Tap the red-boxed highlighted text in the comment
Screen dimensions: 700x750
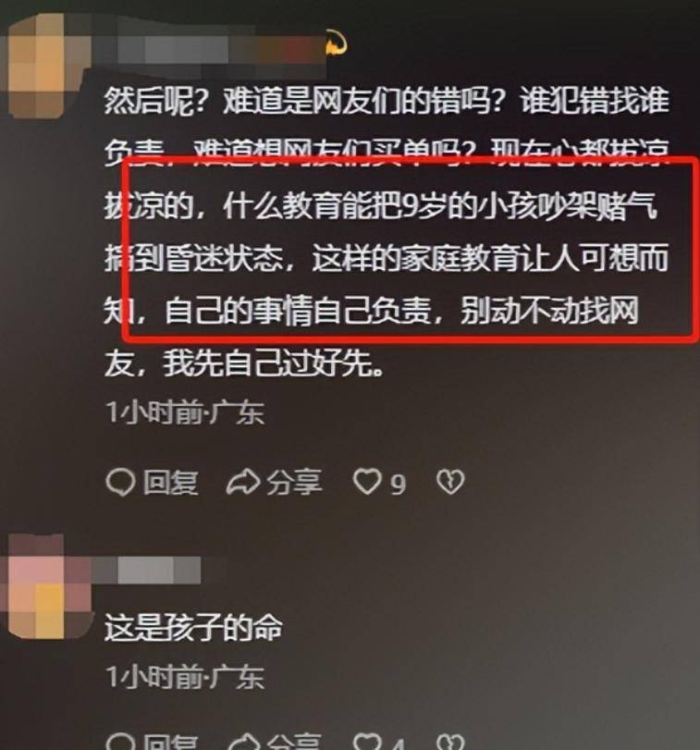410,249
